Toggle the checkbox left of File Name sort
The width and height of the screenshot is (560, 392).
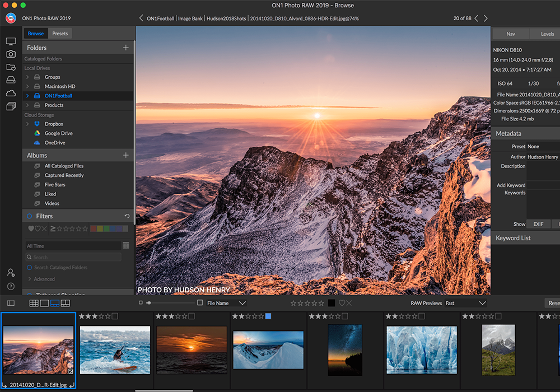click(200, 303)
